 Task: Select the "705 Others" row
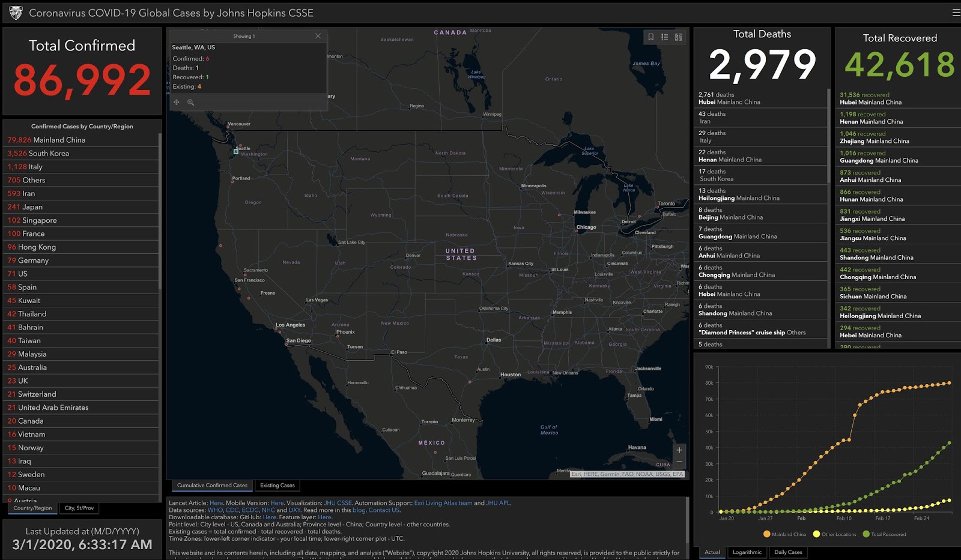[x=80, y=180]
